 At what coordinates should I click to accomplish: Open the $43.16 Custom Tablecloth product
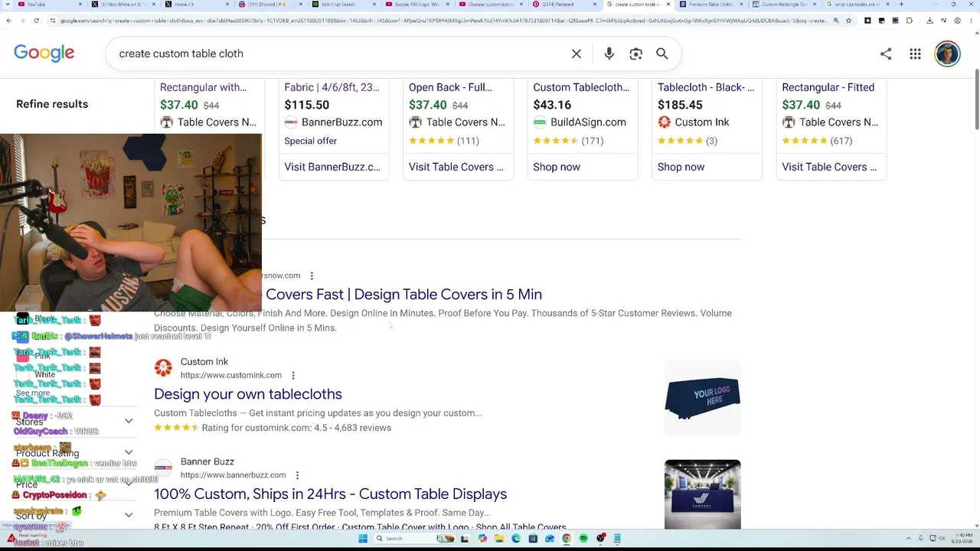pos(582,105)
